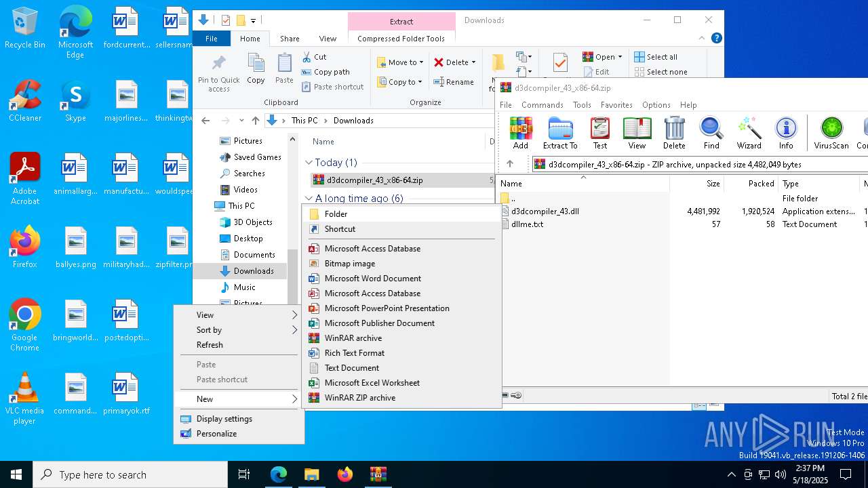The image size is (868, 488).
Task: Click the taskbar search box
Action: [130, 474]
